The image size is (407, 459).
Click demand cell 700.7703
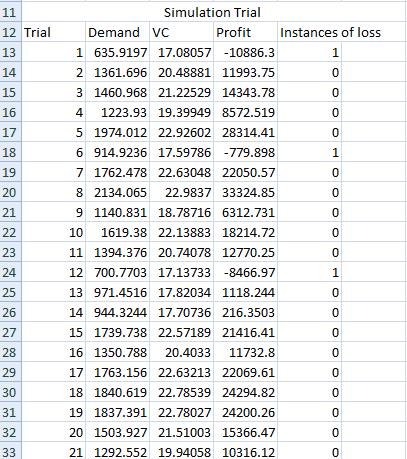tap(117, 272)
